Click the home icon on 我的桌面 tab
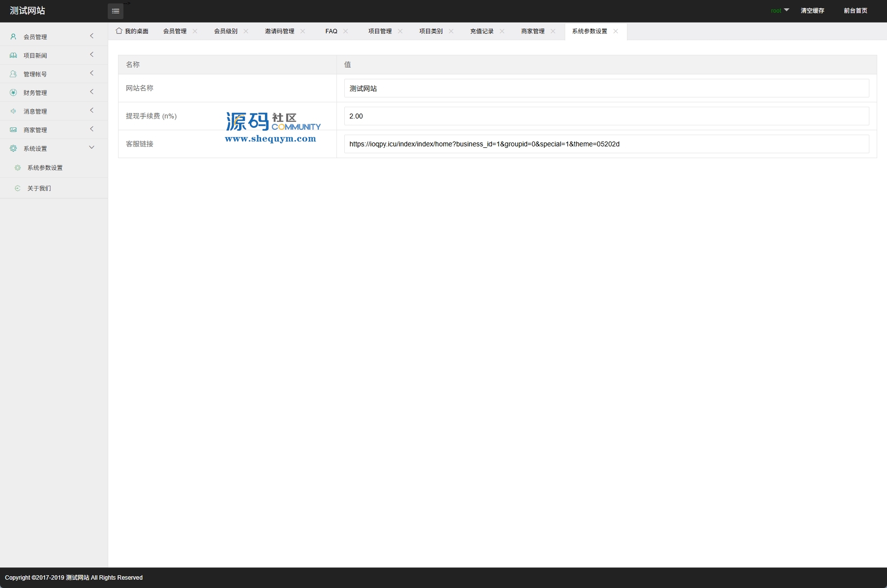 click(119, 31)
